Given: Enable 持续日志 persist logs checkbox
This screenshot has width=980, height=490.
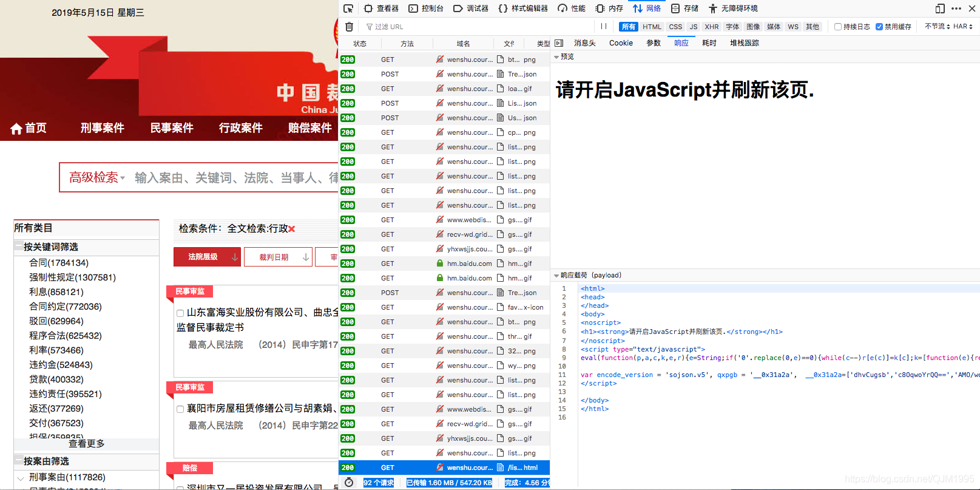Looking at the screenshot, I should point(838,27).
